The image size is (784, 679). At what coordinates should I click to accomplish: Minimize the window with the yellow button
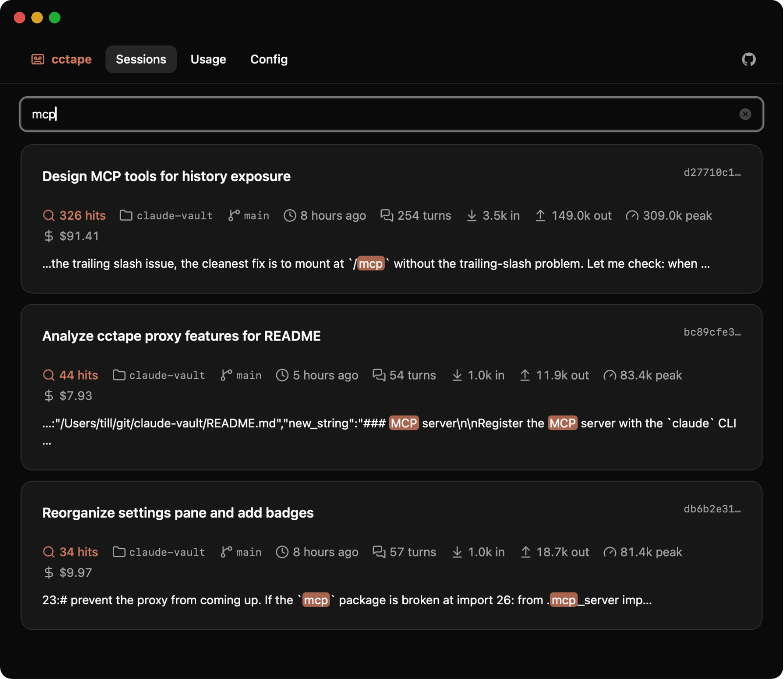(37, 18)
